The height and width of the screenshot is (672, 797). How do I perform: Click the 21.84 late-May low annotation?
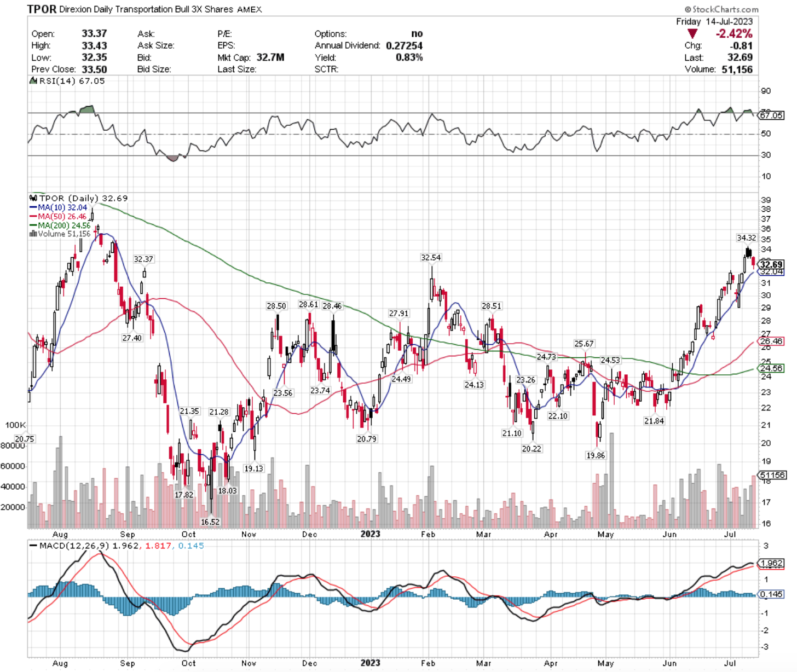tap(654, 421)
